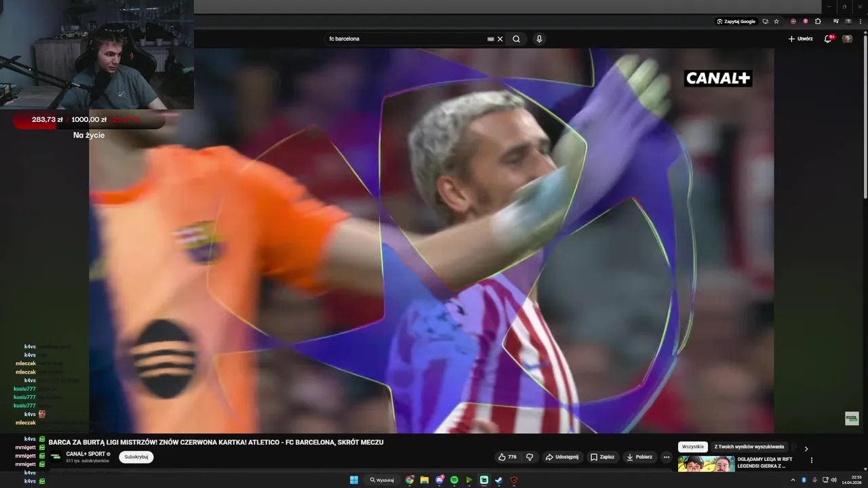The image size is (868, 488).
Task: Show next filter chips with right arrow
Action: click(806, 448)
